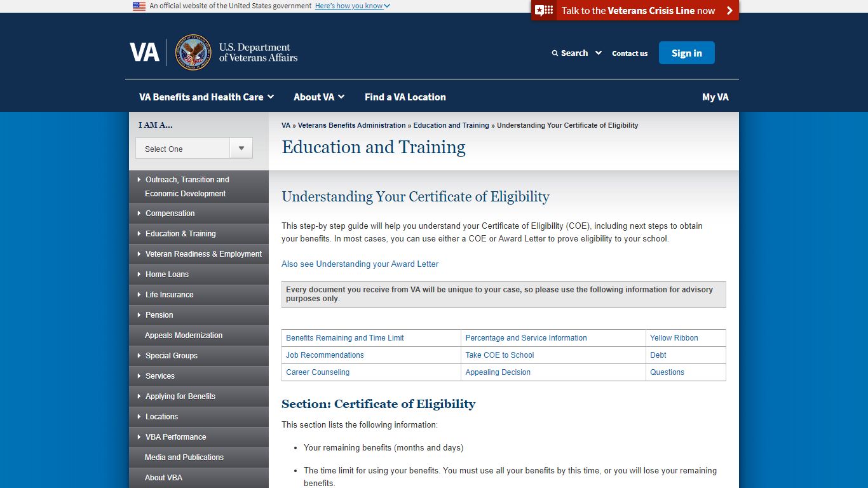Open the Appealing Decision link

(x=498, y=372)
